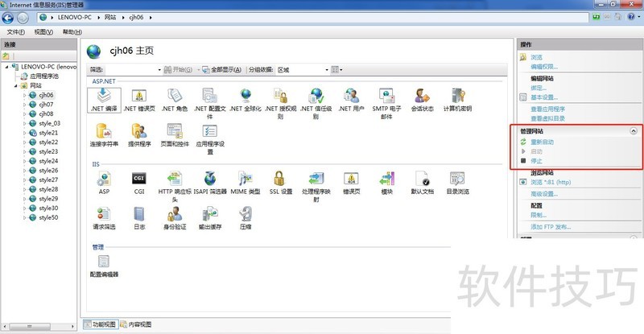
Task: Open the .NET 授权规则 feature
Action: coord(281,104)
